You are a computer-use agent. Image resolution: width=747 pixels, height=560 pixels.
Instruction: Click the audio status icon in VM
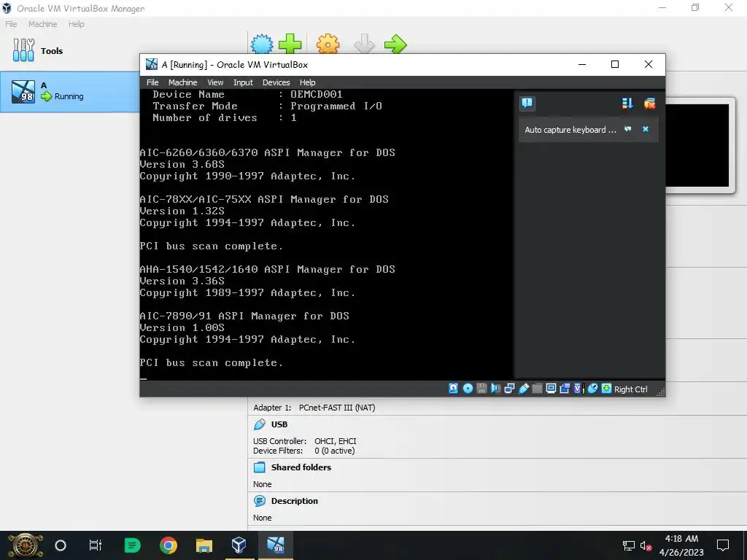pos(495,389)
